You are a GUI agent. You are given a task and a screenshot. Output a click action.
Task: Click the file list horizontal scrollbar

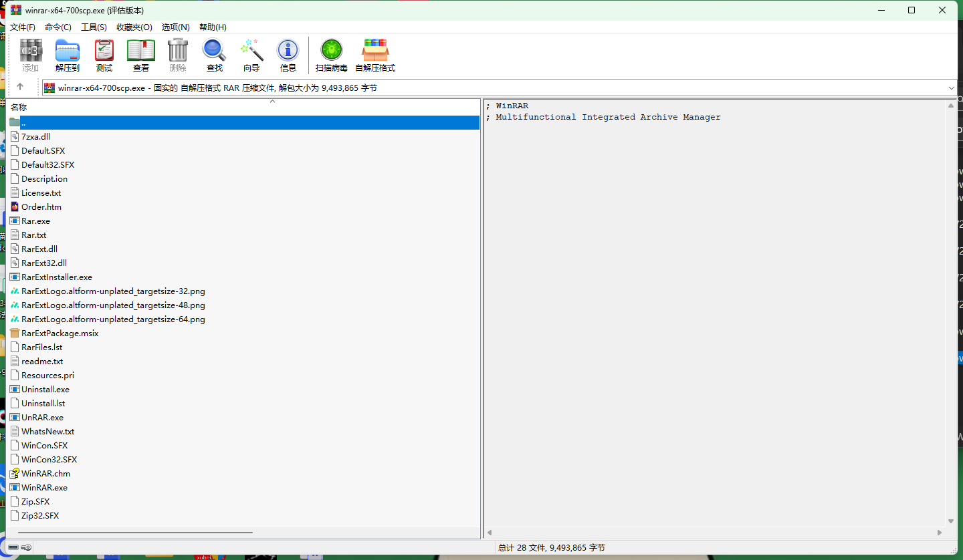click(x=135, y=533)
